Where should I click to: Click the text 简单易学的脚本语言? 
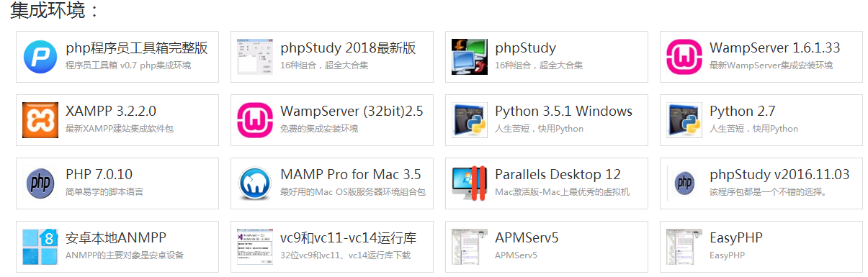(x=104, y=192)
